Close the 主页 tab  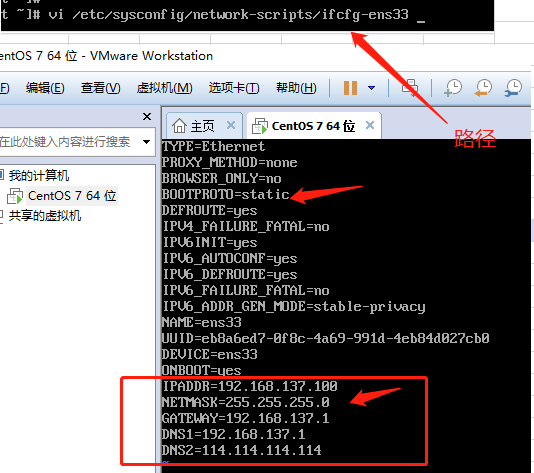(231, 125)
